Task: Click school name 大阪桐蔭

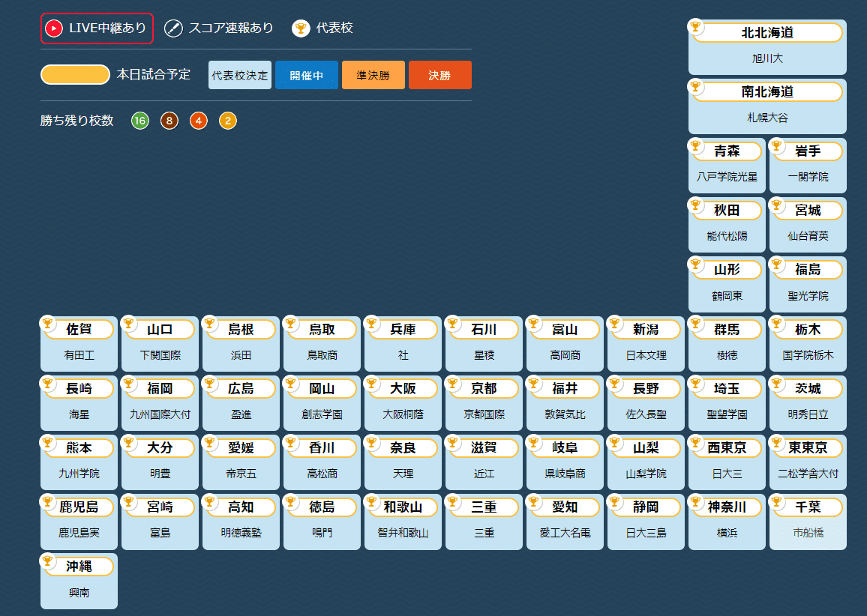Action: [403, 414]
